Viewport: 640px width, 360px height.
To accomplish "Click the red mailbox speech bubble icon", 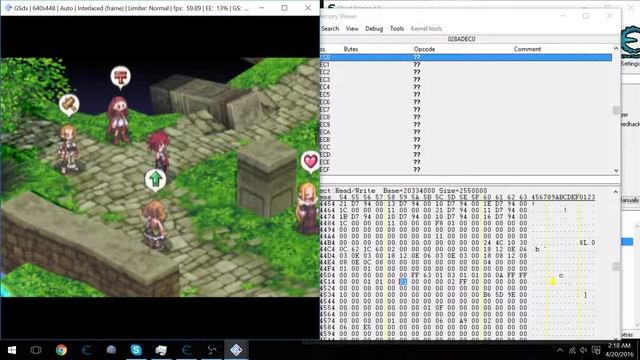I will click(120, 77).
